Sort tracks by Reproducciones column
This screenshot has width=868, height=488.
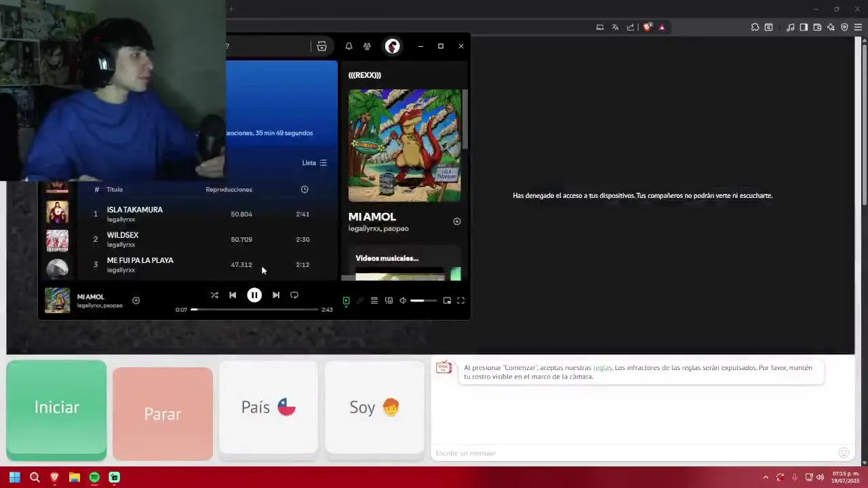pos(229,189)
